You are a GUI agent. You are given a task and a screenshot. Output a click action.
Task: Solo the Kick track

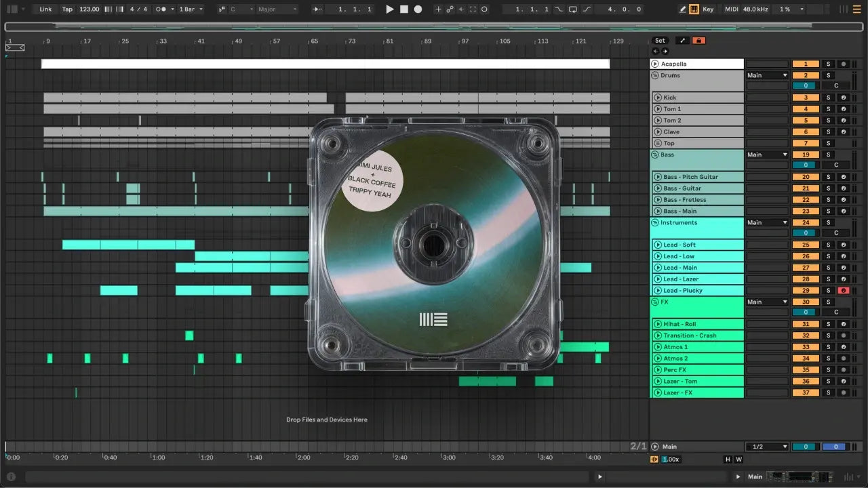pos(827,98)
